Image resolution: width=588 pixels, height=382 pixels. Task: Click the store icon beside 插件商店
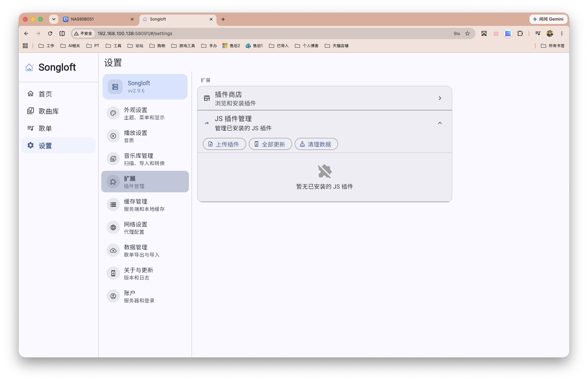coord(207,98)
